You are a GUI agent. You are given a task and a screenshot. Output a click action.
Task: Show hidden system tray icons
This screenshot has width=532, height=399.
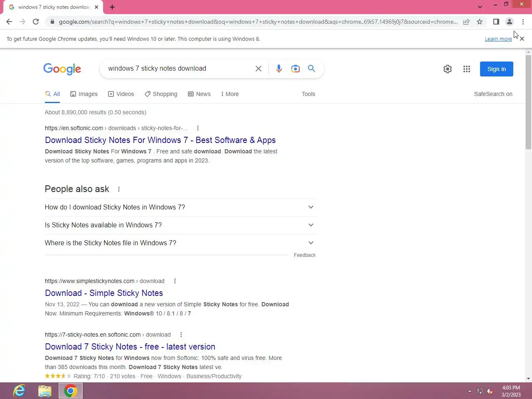point(470,391)
